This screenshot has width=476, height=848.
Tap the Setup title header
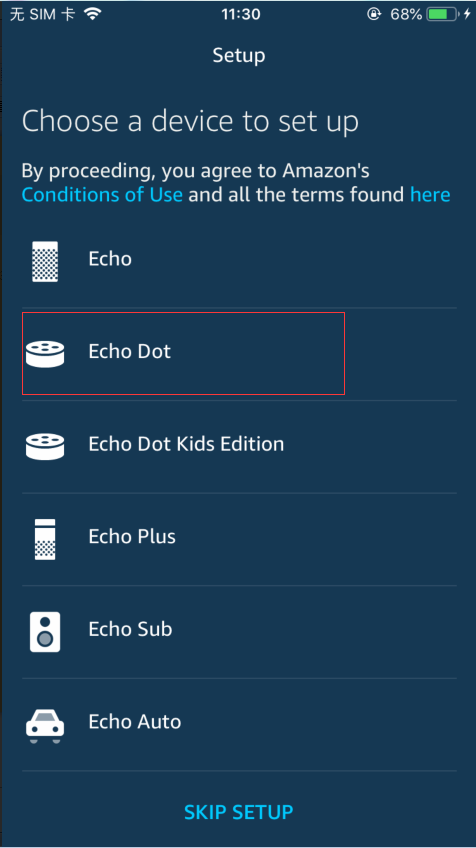click(239, 55)
